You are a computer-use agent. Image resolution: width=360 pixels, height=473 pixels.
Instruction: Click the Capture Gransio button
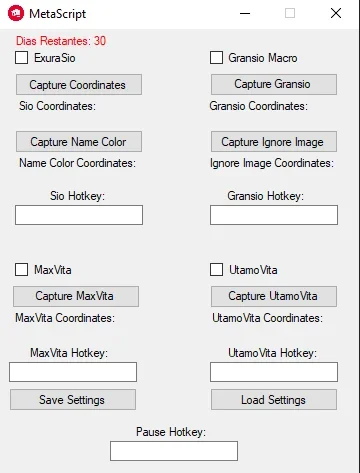coord(274,84)
